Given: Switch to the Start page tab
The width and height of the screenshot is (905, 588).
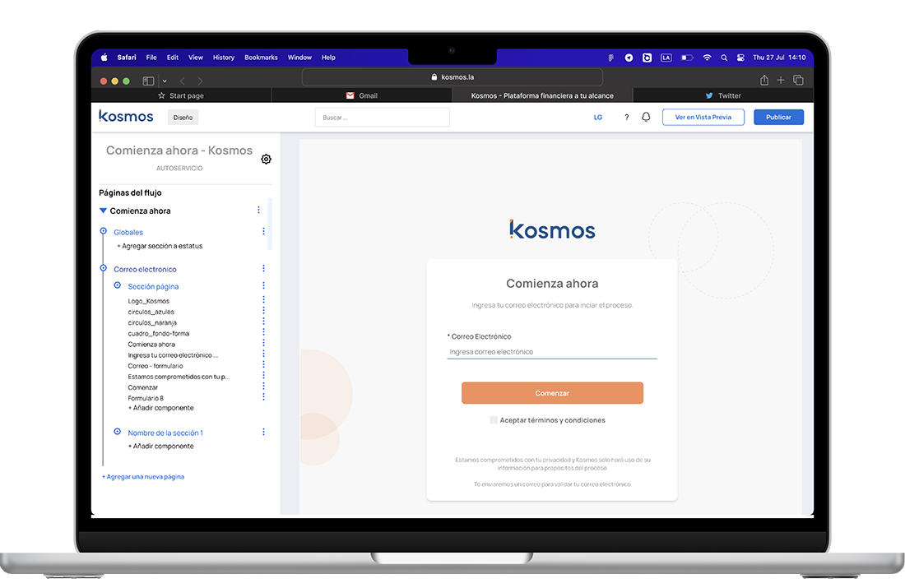Looking at the screenshot, I should pos(181,95).
